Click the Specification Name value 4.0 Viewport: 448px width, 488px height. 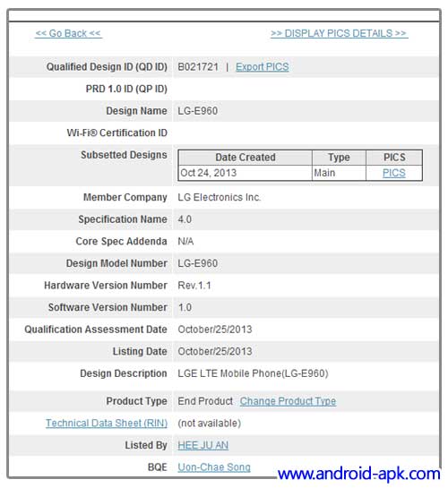click(x=185, y=219)
